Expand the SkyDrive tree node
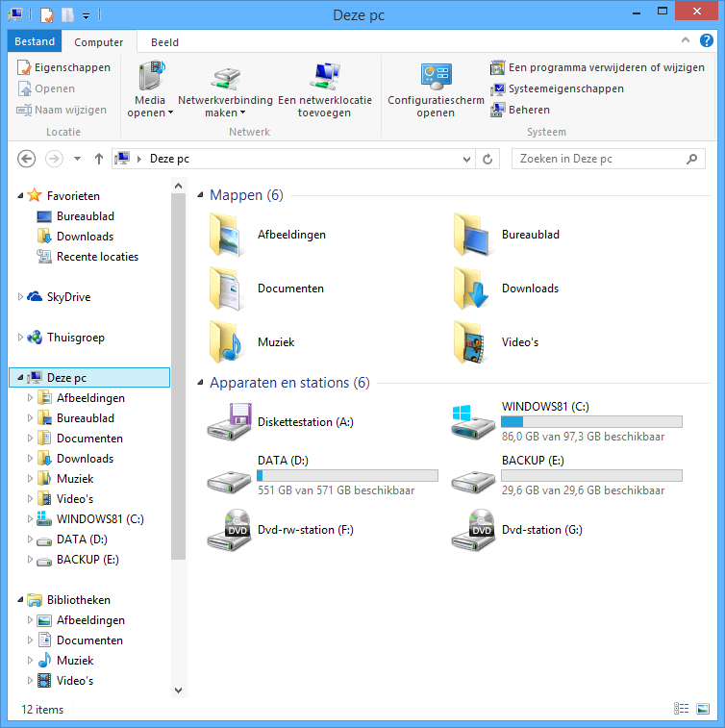The height and width of the screenshot is (728, 725). tap(21, 297)
